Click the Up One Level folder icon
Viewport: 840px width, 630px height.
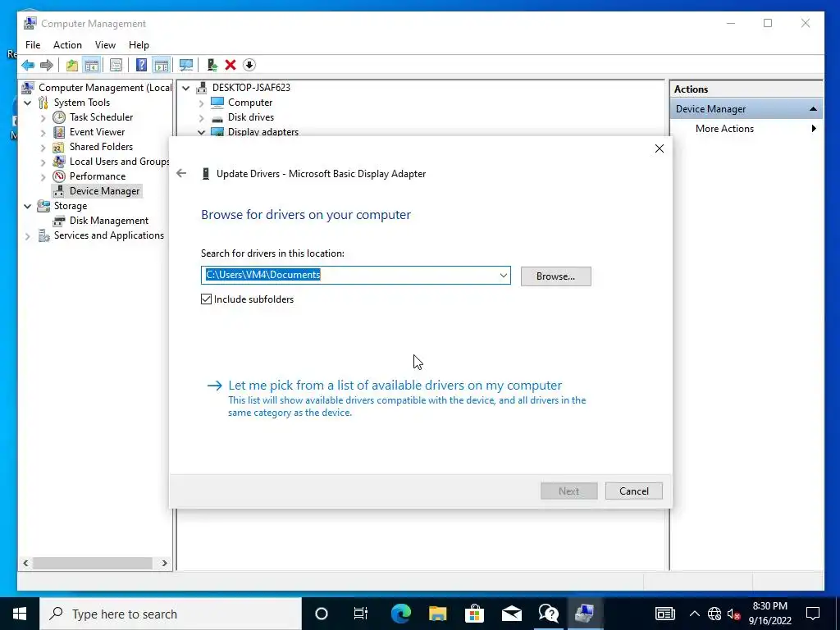tap(72, 66)
